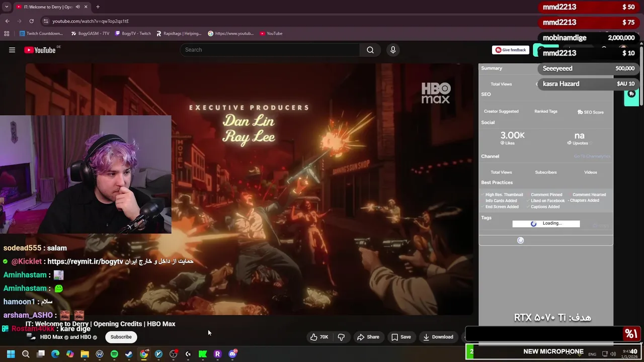Click High Res. Thumbnail best practice item
644x362 pixels.
504,195
